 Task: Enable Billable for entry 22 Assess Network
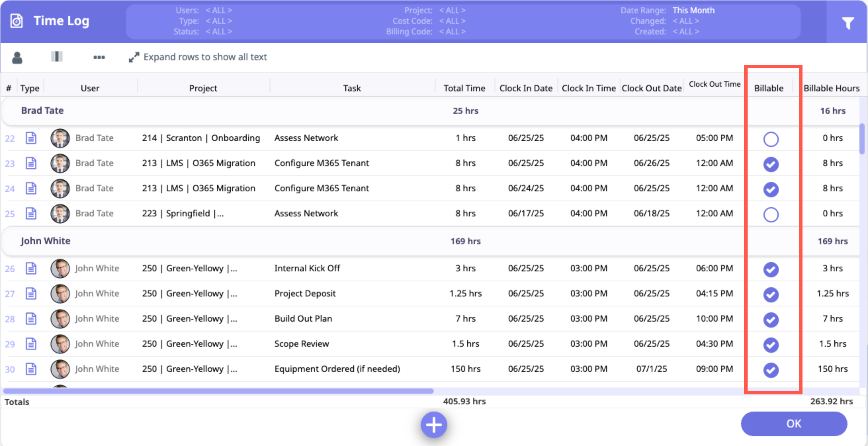pyautogui.click(x=771, y=139)
